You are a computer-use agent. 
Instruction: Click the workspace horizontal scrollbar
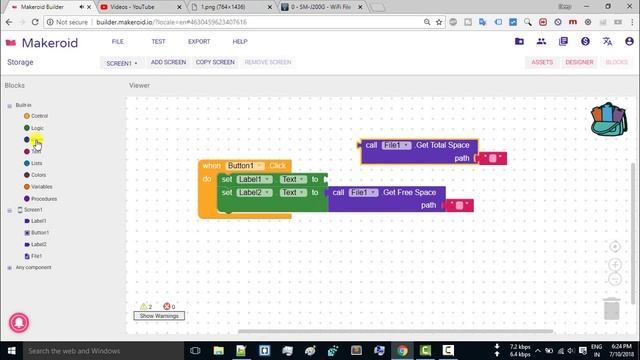pyautogui.click(x=396, y=331)
